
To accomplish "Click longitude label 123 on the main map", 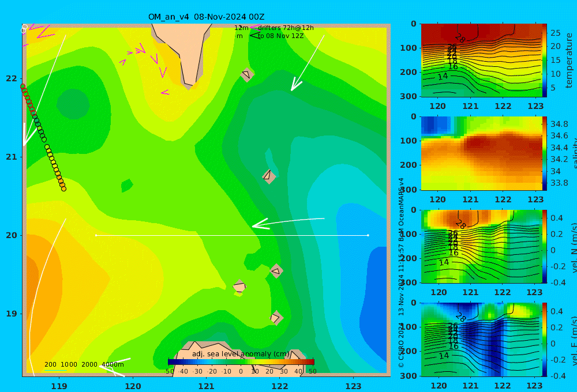I will point(353,386).
